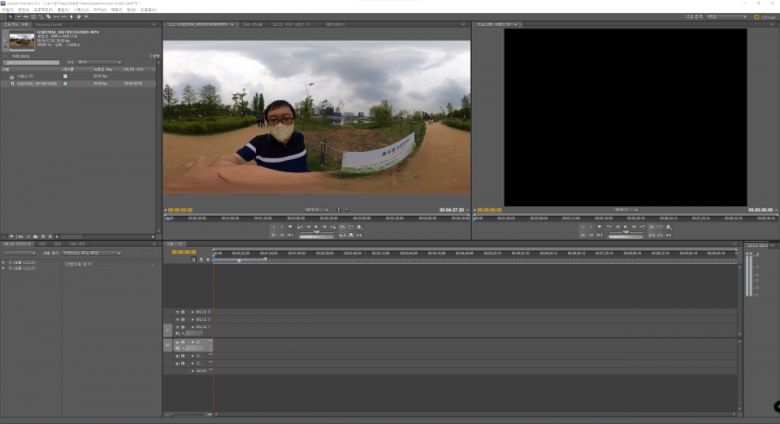Expand the Master audio track triangle
The height and width of the screenshot is (424, 780).
tap(193, 371)
